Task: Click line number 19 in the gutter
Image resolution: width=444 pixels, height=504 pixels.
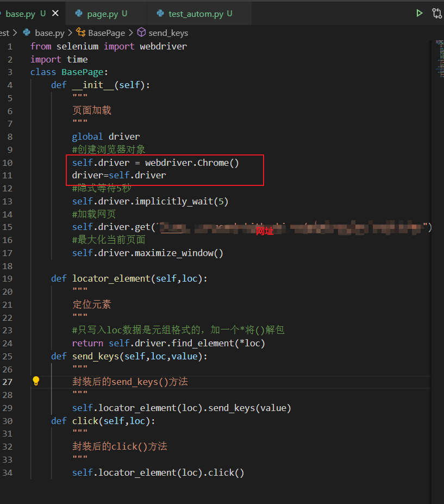Action: 8,279
